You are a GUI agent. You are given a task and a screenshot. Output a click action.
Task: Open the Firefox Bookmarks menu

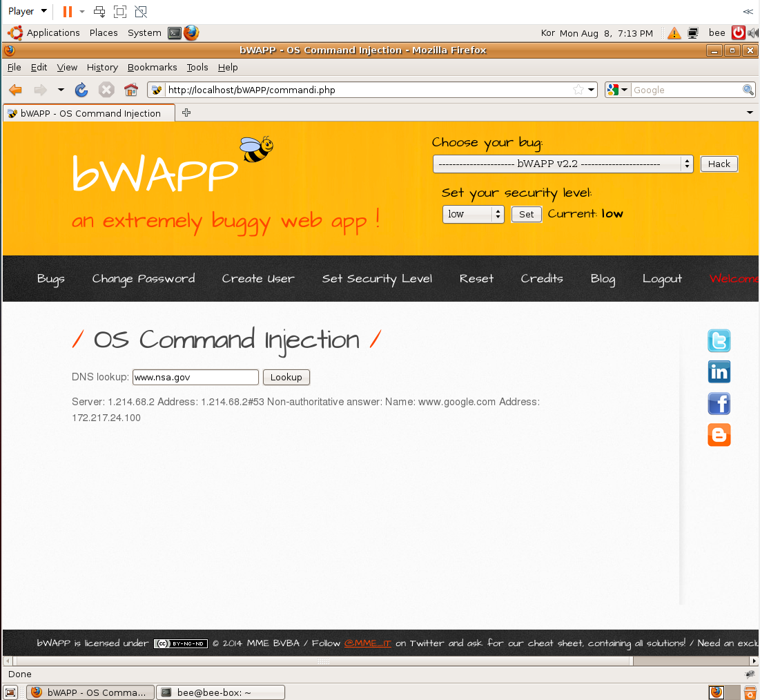coord(152,67)
